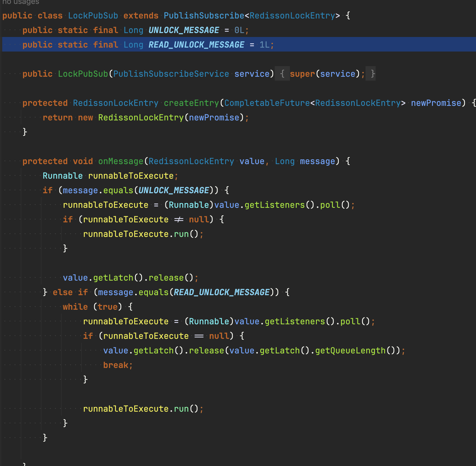
Task: Click the "no usages" hint above the class
Action: (x=20, y=2)
